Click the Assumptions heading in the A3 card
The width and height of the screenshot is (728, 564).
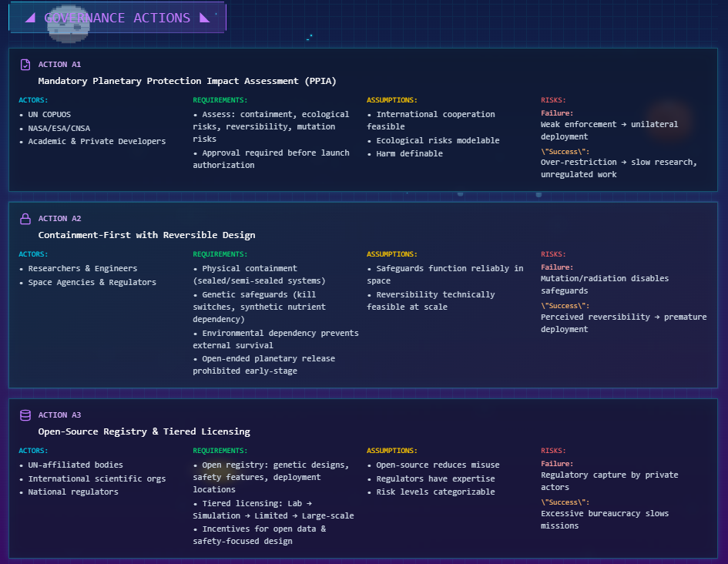tap(391, 451)
